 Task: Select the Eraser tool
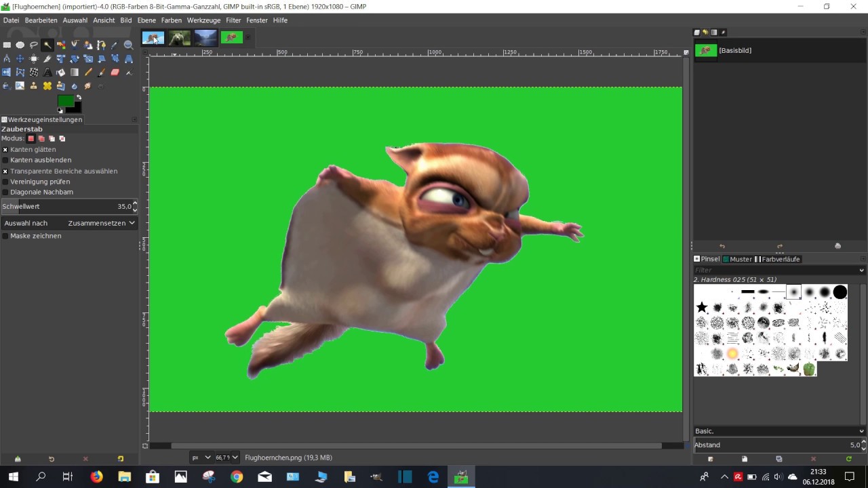[115, 73]
